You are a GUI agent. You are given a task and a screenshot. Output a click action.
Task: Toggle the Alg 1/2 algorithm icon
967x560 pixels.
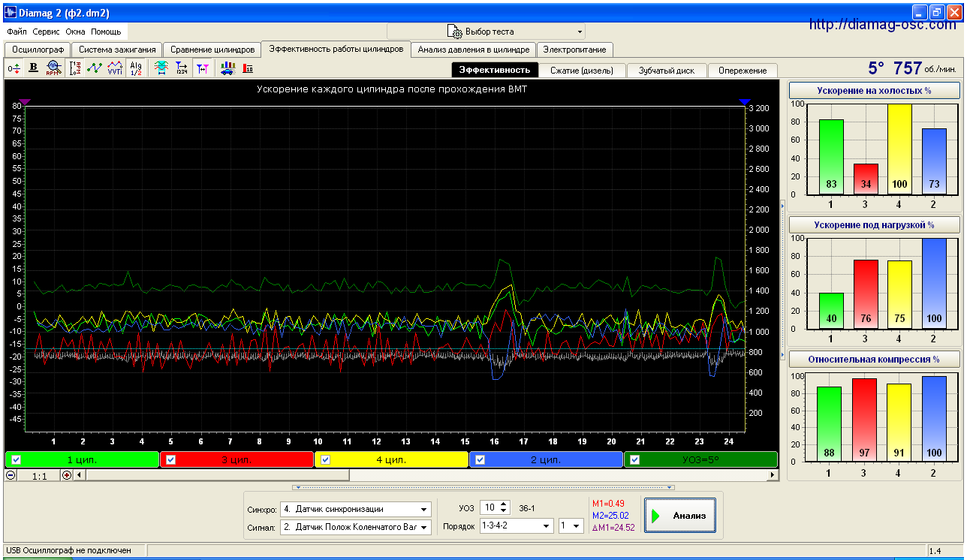coord(136,68)
